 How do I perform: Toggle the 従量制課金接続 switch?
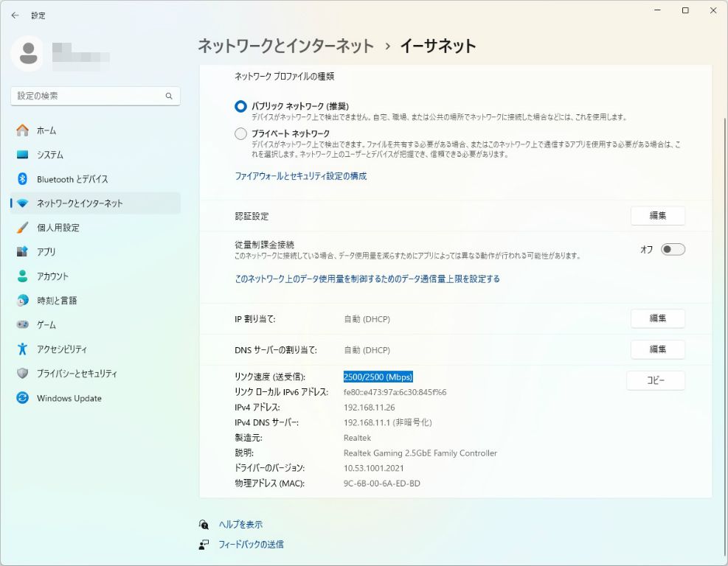tap(673, 249)
